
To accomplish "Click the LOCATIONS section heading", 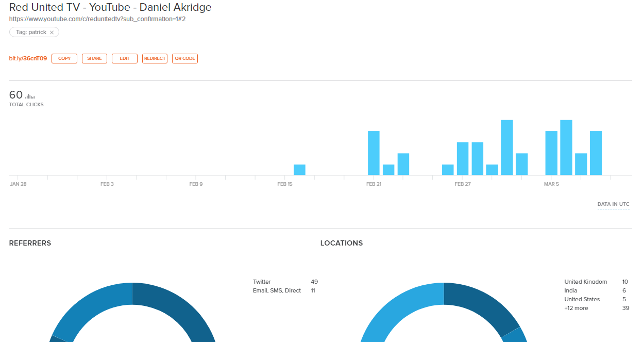I will [x=342, y=243].
